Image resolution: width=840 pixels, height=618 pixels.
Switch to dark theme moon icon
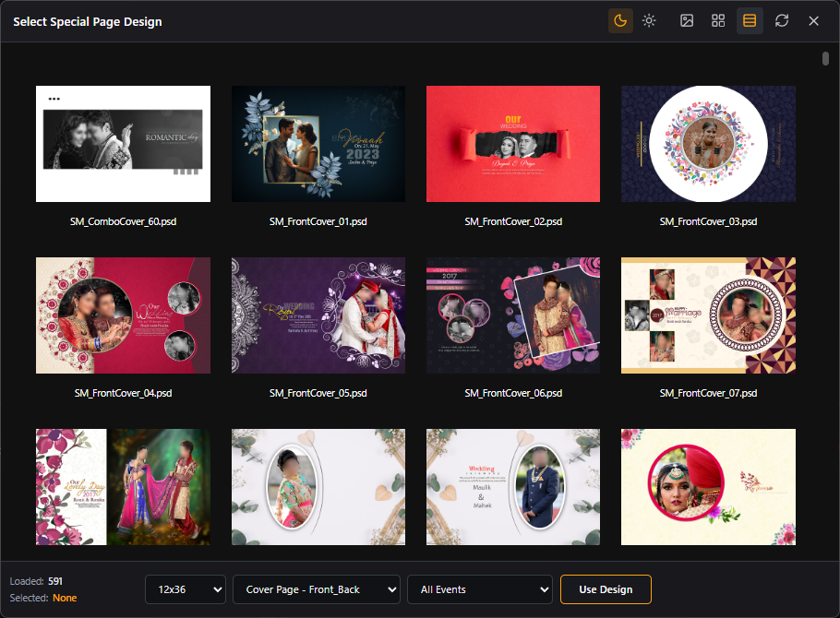click(620, 21)
